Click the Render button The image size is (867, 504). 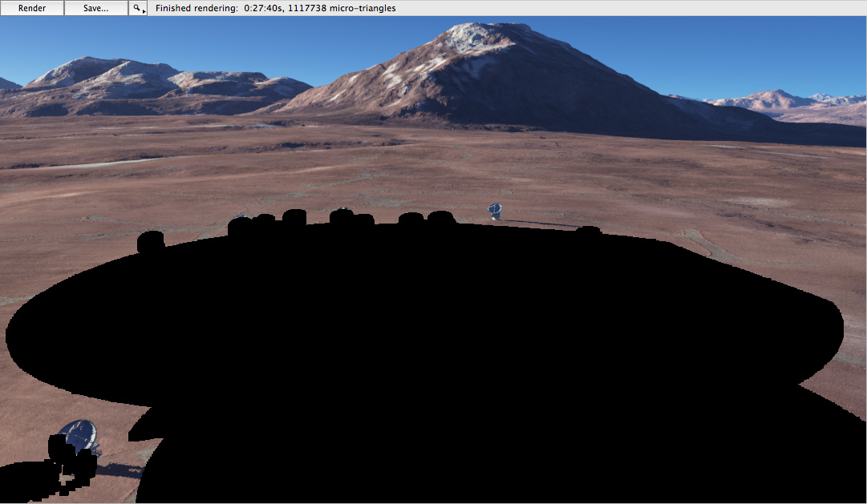point(32,8)
